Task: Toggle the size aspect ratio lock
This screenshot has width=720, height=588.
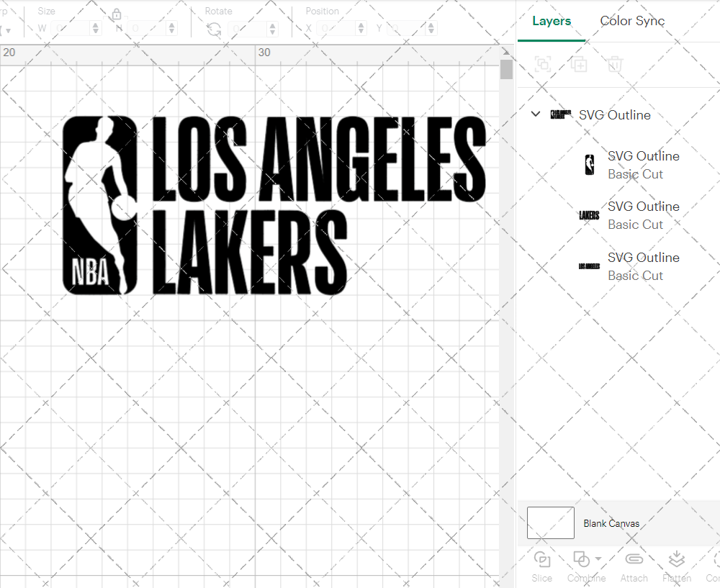Action: click(117, 14)
